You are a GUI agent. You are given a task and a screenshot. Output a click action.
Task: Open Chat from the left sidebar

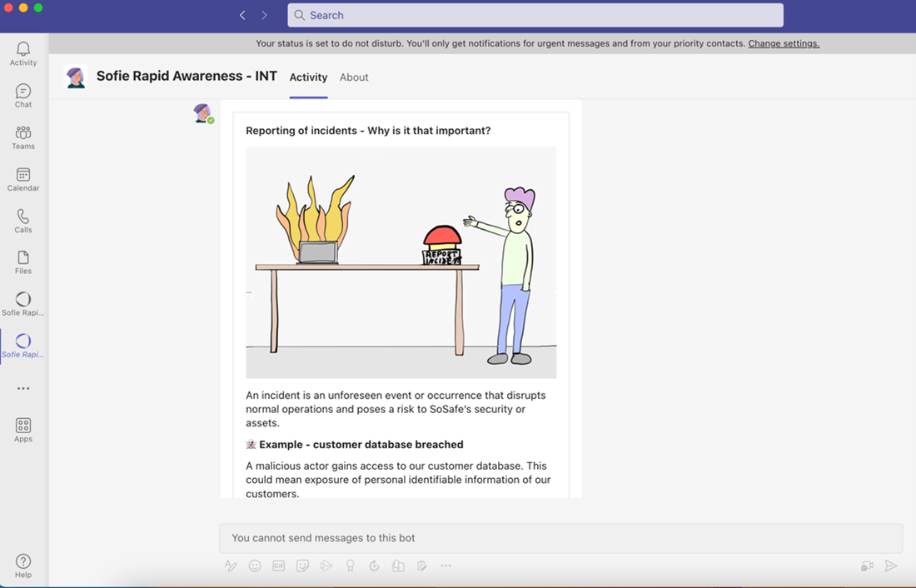pyautogui.click(x=23, y=95)
